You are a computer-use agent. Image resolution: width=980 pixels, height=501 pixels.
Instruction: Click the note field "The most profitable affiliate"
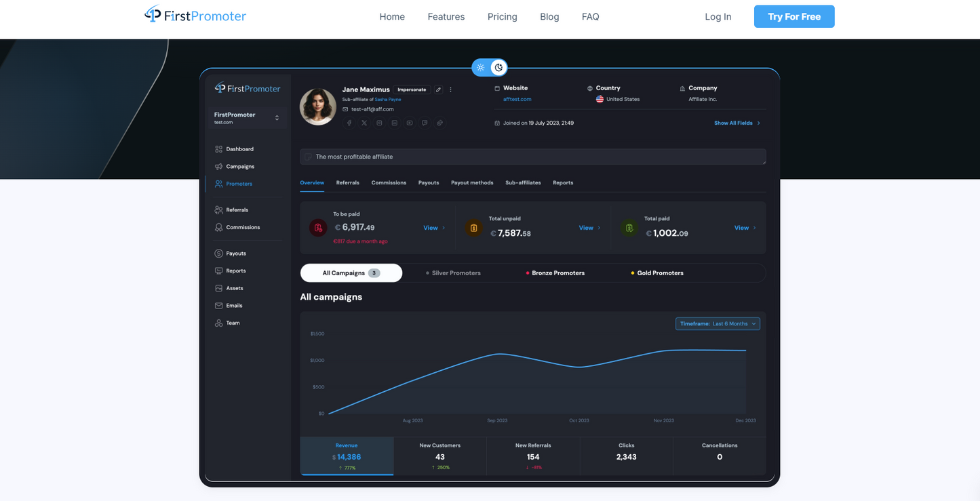click(533, 157)
